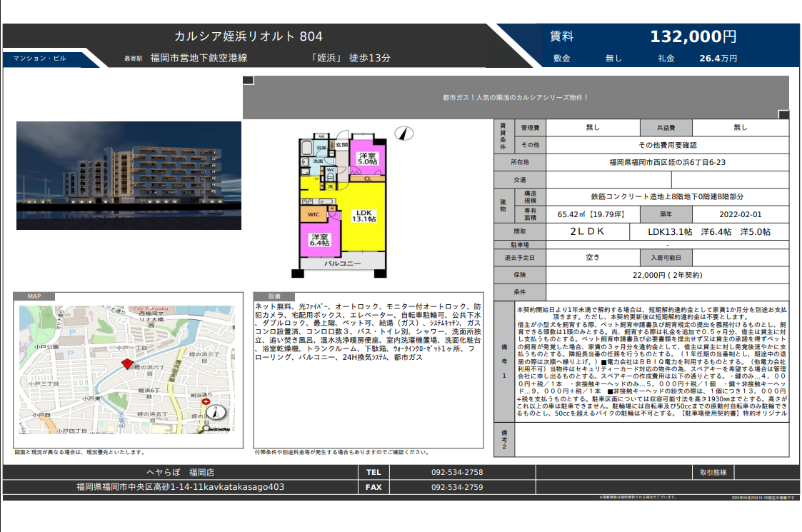This screenshot has height=532, width=802.
Task: Click the バルコニー area in floor plan
Action: click(342, 263)
